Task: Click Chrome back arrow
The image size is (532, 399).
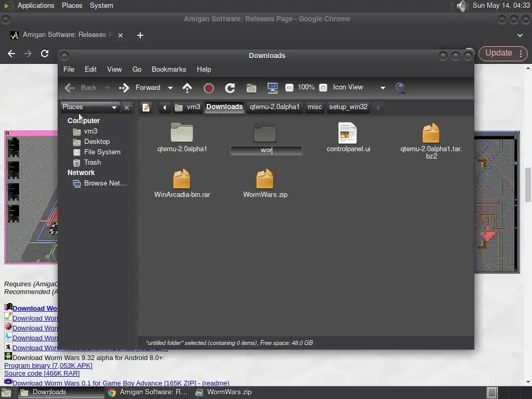Action: pos(11,54)
